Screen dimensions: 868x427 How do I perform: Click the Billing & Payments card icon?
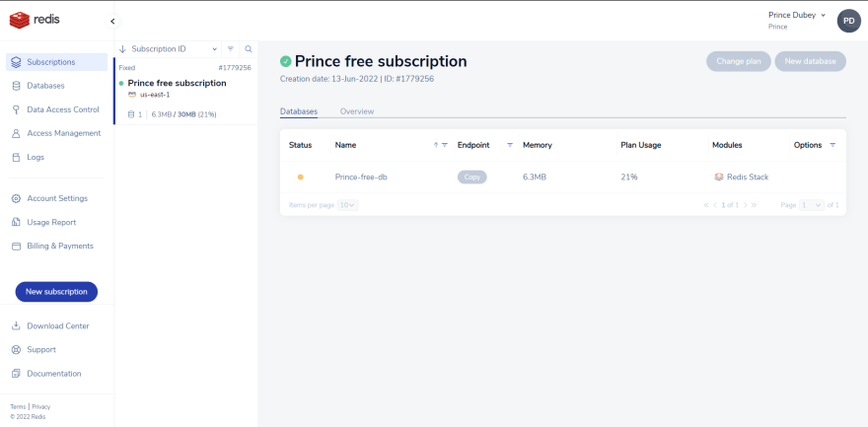click(16, 247)
